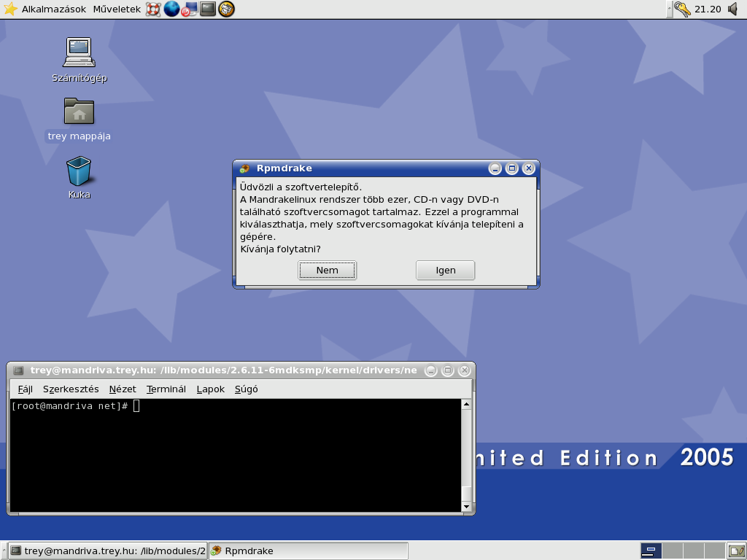
Task: Open Súgó menu in terminal
Action: point(247,389)
